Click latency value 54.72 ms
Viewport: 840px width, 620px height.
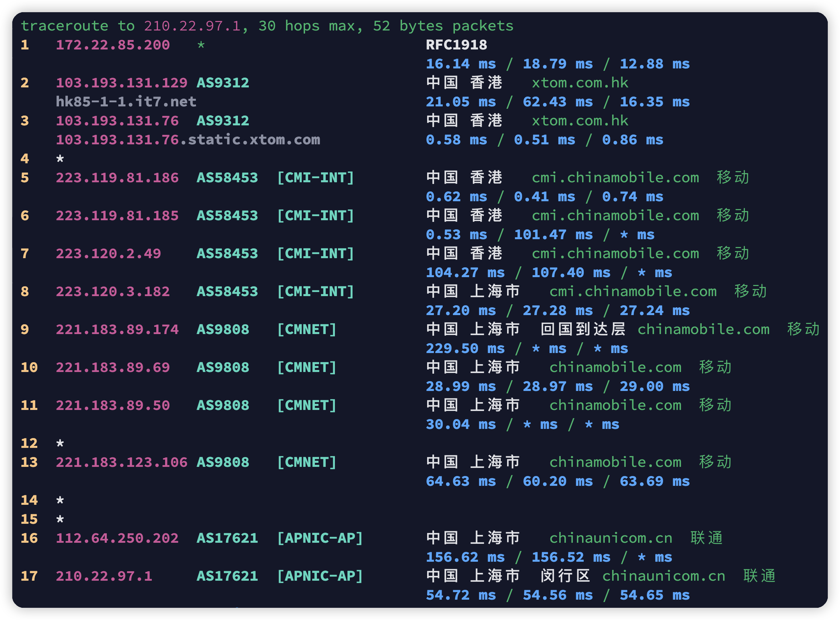point(461,595)
